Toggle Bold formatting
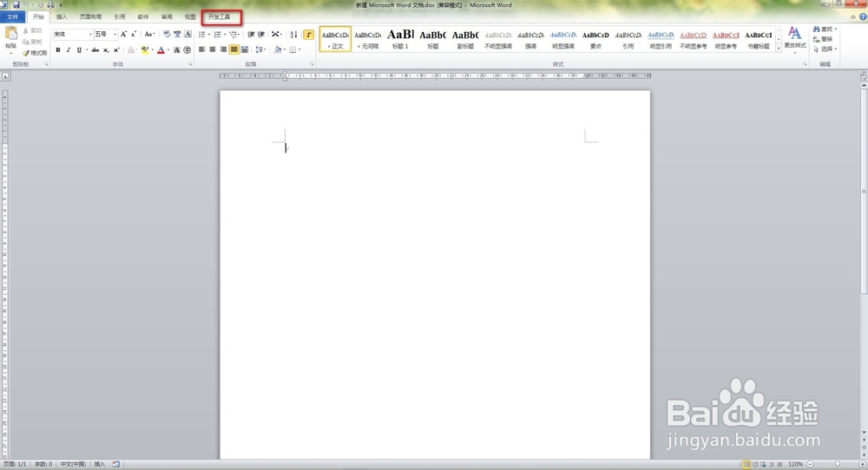Viewport: 868px width, 470px height. 58,49
